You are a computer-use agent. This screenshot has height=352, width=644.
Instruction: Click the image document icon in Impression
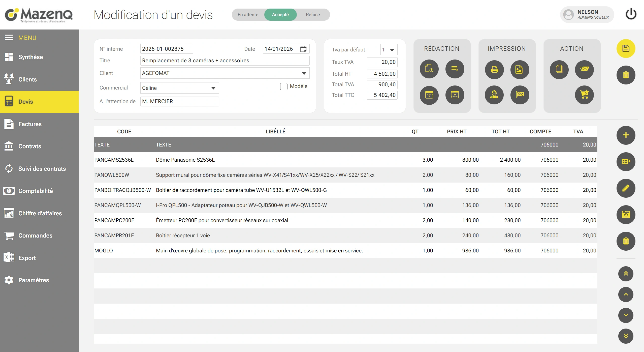tap(520, 70)
